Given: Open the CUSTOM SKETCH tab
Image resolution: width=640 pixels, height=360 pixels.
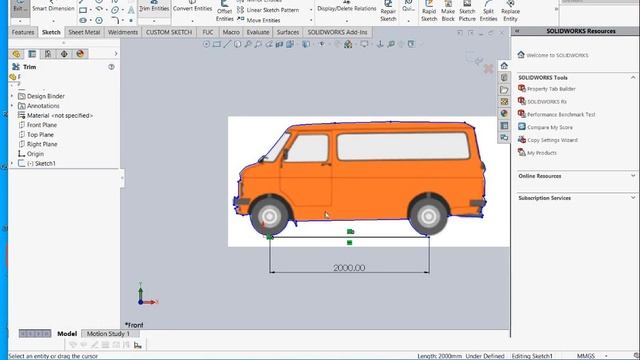Looking at the screenshot, I should 169,32.
